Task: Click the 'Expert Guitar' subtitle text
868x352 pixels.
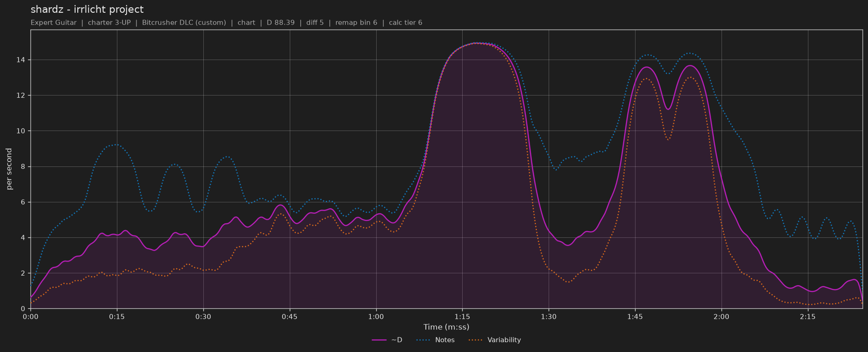Action: [54, 23]
